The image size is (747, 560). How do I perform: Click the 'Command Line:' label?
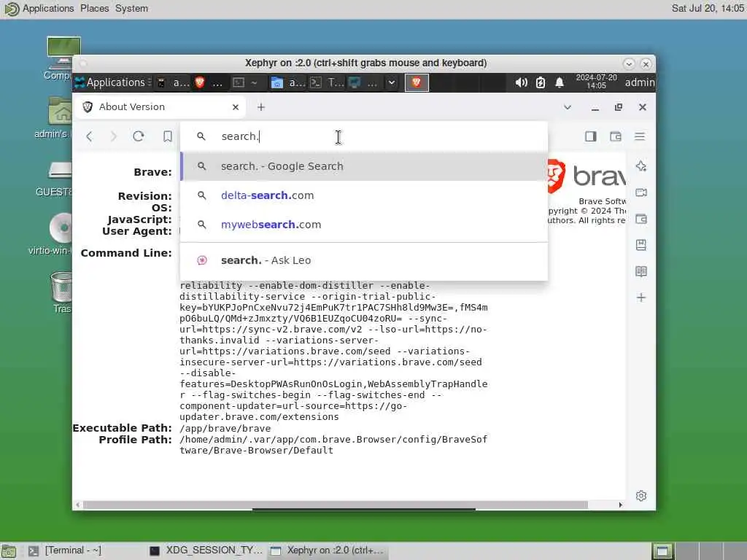[126, 253]
